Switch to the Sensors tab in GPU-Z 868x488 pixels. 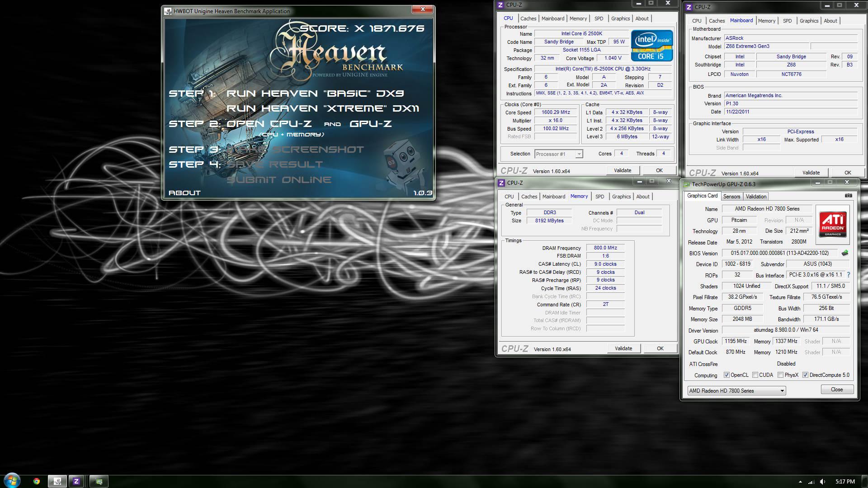[x=731, y=197]
